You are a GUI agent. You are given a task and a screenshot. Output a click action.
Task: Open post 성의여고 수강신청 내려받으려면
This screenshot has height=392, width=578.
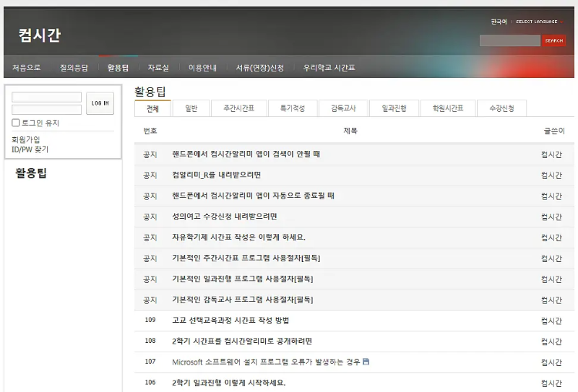pyautogui.click(x=225, y=217)
